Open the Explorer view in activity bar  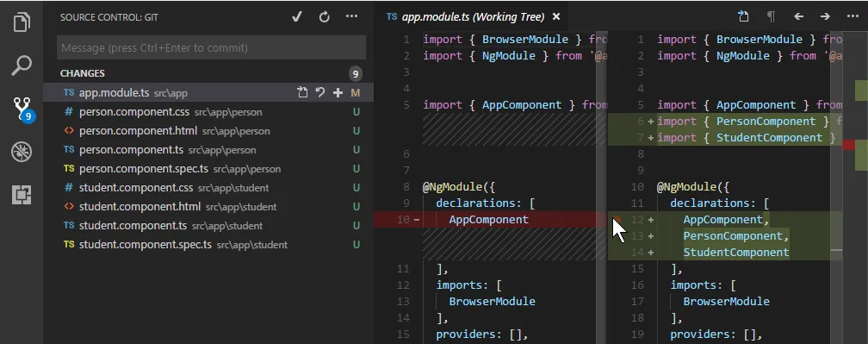pyautogui.click(x=22, y=22)
